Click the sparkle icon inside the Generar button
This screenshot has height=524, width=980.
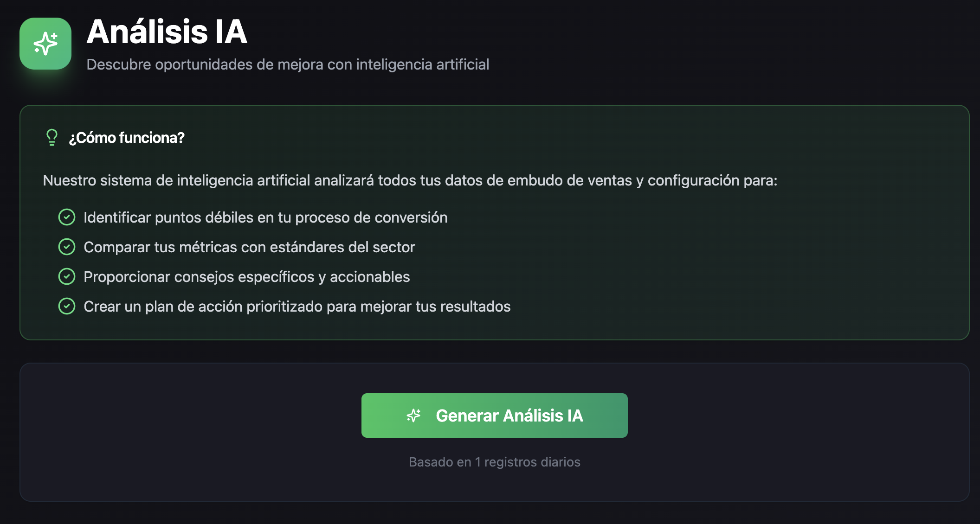pos(414,415)
